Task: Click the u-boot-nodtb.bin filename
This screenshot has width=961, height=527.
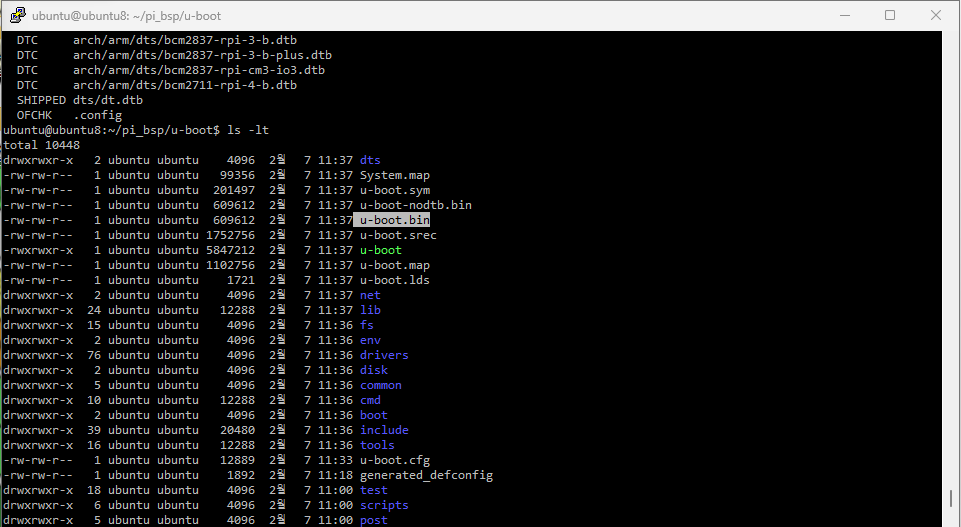Action: [x=416, y=205]
